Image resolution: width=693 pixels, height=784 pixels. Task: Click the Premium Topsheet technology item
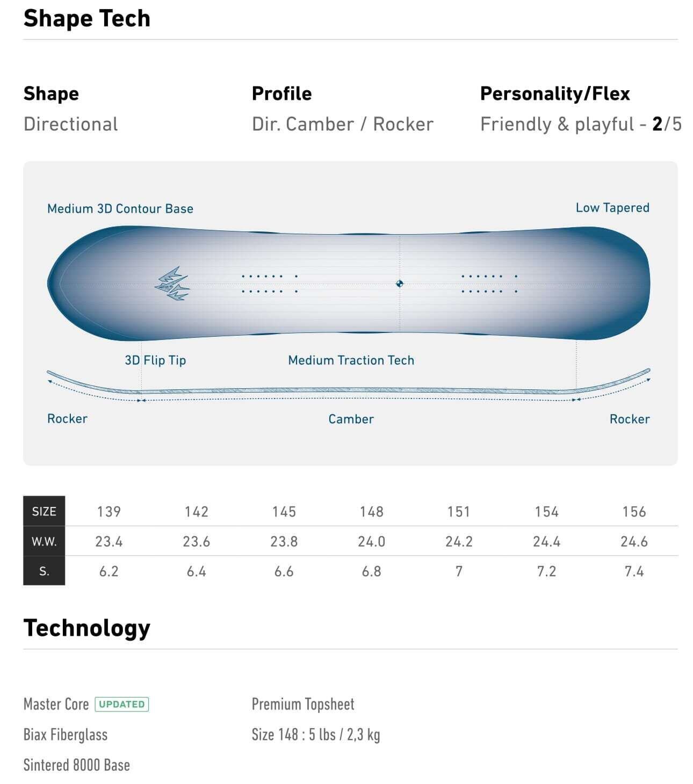pos(302,704)
